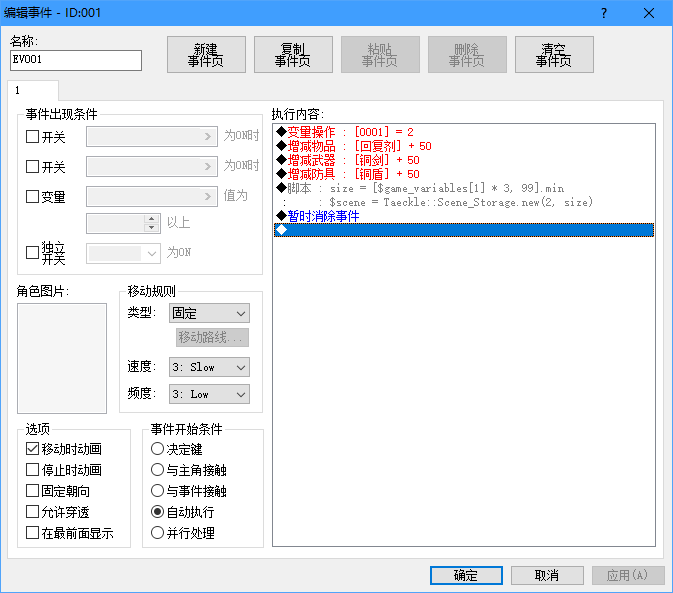Click the help question mark icon
673x593 pixels.
point(604,13)
